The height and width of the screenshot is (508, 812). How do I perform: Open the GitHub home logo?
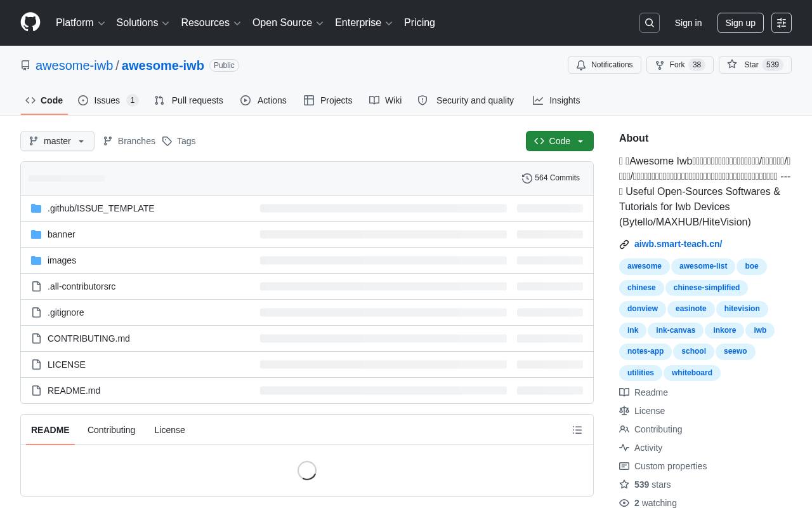(30, 22)
